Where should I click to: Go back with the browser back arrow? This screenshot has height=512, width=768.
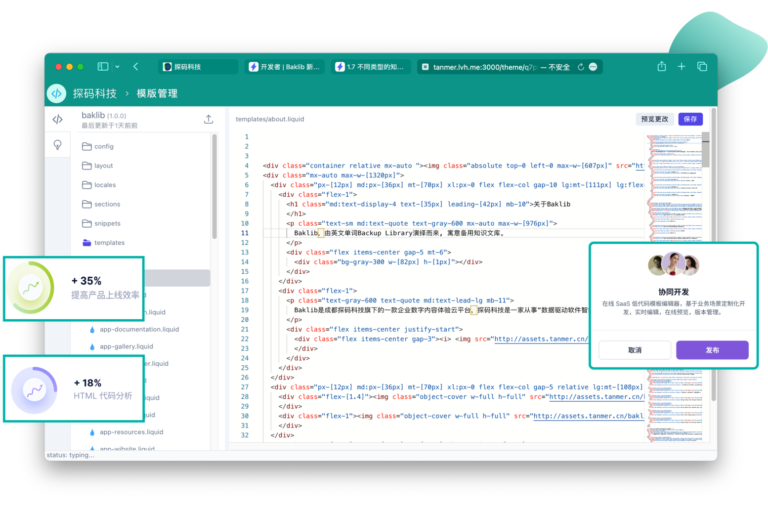click(x=136, y=67)
